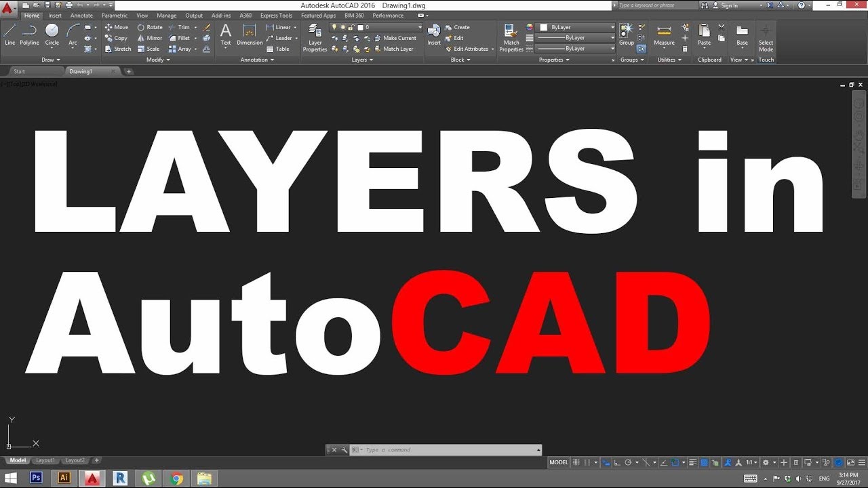Toggle grid display in status bar

(x=576, y=462)
